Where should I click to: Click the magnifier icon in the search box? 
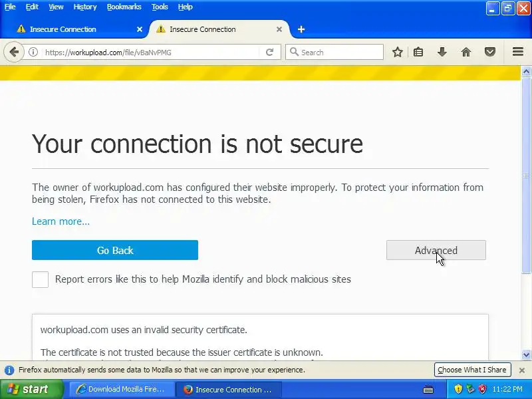tap(294, 52)
